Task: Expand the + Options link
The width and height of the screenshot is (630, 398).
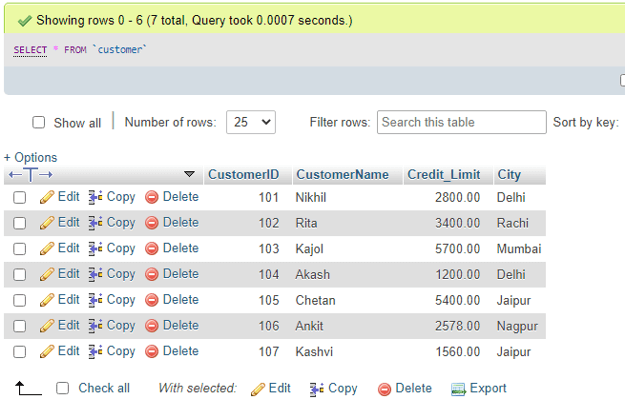Action: pyautogui.click(x=31, y=157)
